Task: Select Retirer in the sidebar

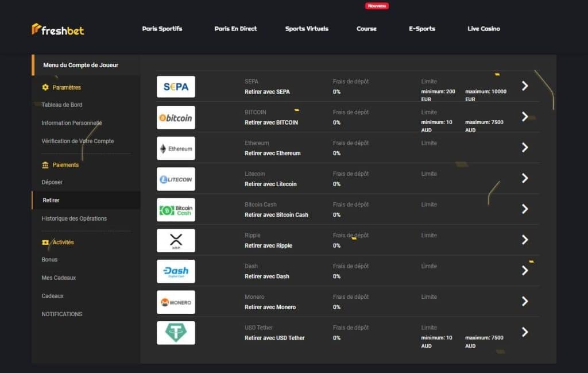Action: 86,201
